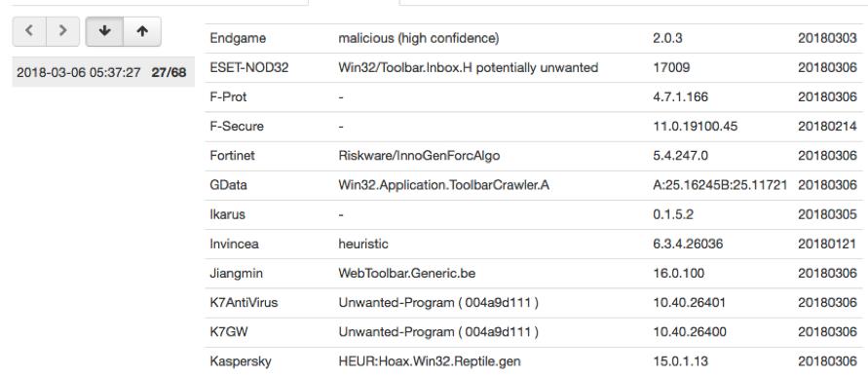
Task: Click Kaspersky HEUR:Hoax.Win32.Reptile.gen detection
Action: 430,361
